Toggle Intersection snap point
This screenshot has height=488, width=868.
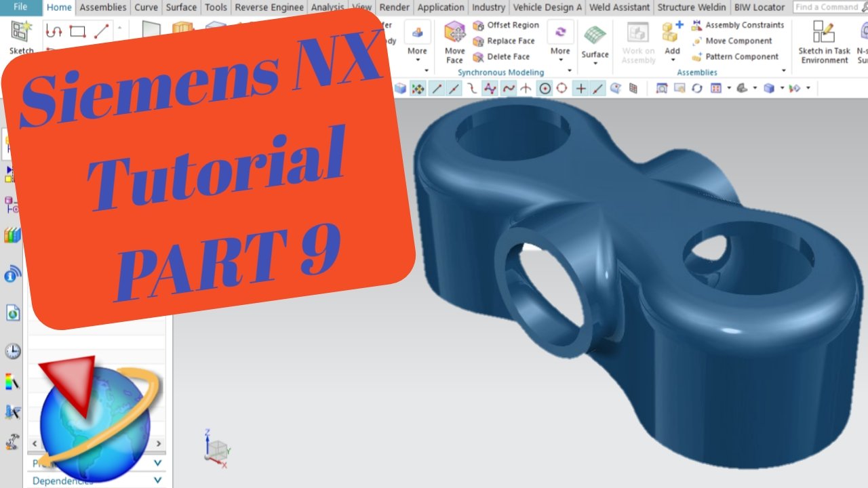(526, 88)
